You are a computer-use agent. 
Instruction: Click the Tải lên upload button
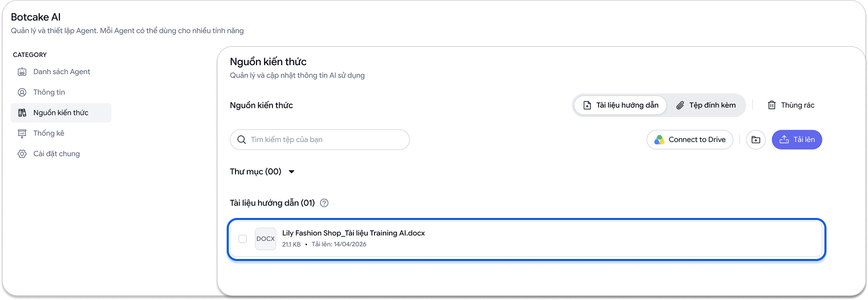pos(797,139)
